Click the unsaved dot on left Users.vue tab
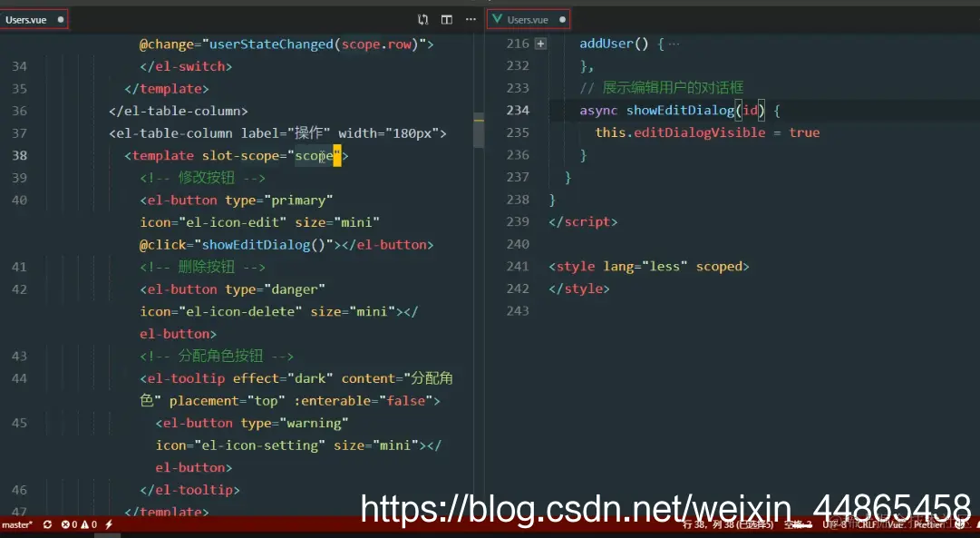The height and width of the screenshot is (538, 980). tap(61, 20)
